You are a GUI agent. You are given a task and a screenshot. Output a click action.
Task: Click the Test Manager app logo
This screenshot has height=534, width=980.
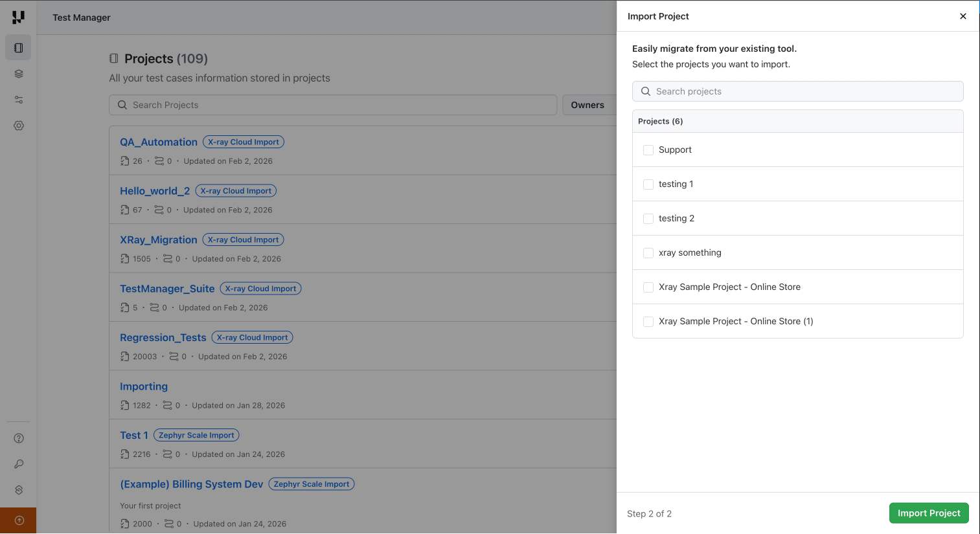pos(17,17)
